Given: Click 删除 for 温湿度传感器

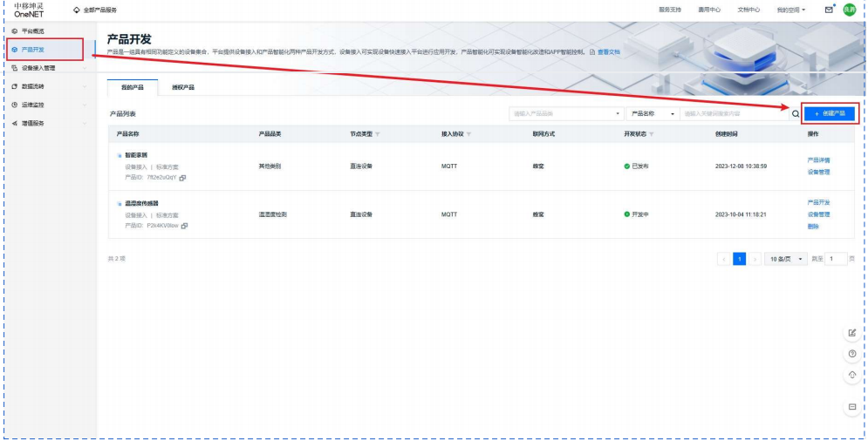Looking at the screenshot, I should [x=813, y=227].
